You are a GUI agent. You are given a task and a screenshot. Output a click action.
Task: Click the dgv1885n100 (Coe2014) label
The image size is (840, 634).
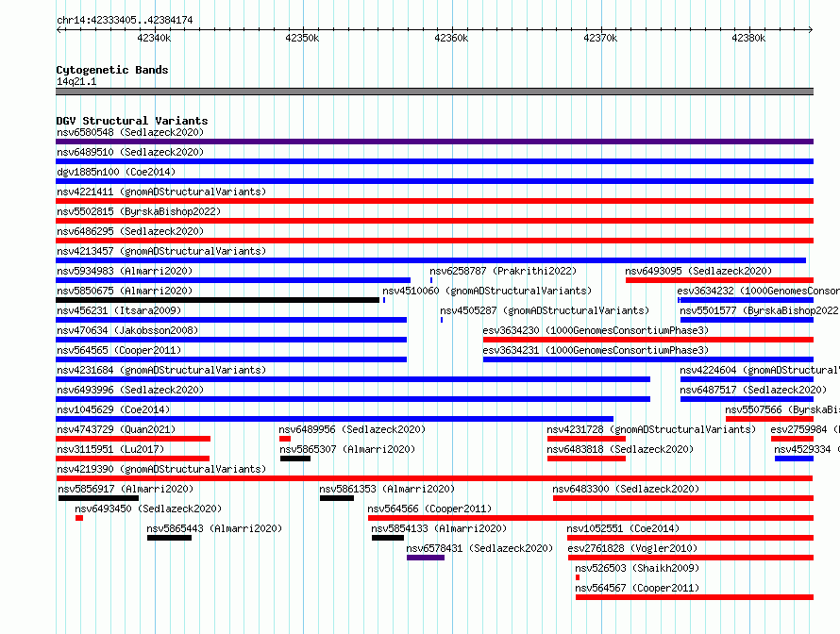click(116, 172)
